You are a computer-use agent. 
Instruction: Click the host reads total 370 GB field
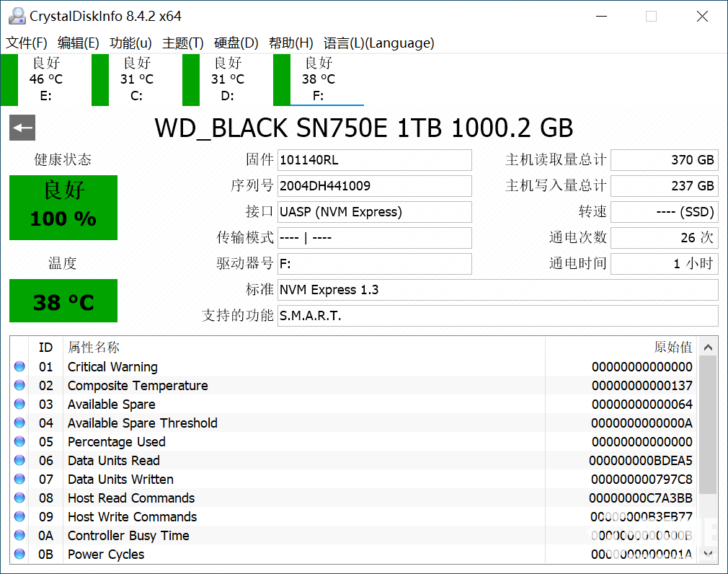tap(665, 160)
